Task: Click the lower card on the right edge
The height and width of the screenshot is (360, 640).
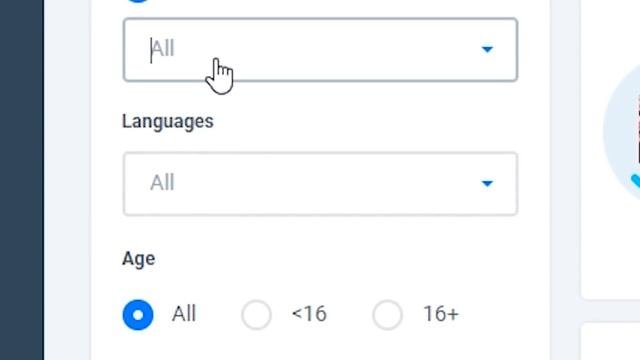Action: point(610,341)
